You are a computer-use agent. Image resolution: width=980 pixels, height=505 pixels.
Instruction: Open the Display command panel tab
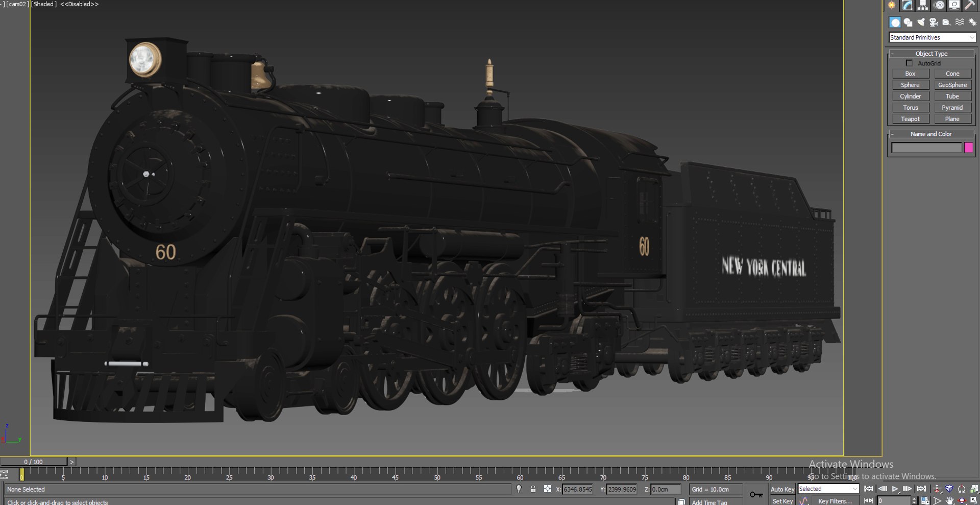954,5
